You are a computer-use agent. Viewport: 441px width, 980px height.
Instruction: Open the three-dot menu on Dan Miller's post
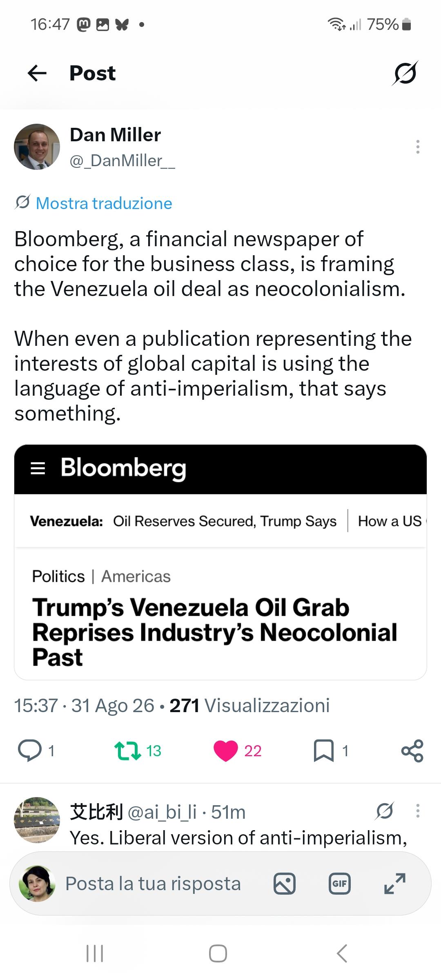pyautogui.click(x=417, y=147)
